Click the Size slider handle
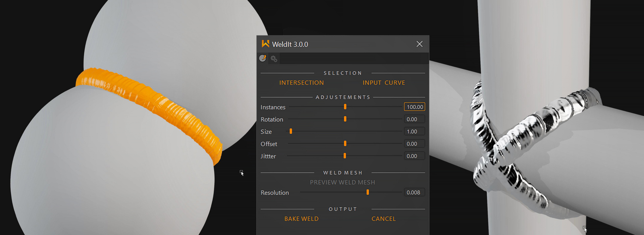Screen dimensions: 644x235 coord(291,131)
